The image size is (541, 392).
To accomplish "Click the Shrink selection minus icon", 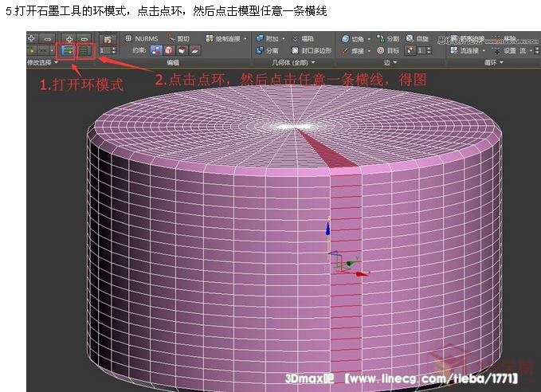I will click(47, 38).
